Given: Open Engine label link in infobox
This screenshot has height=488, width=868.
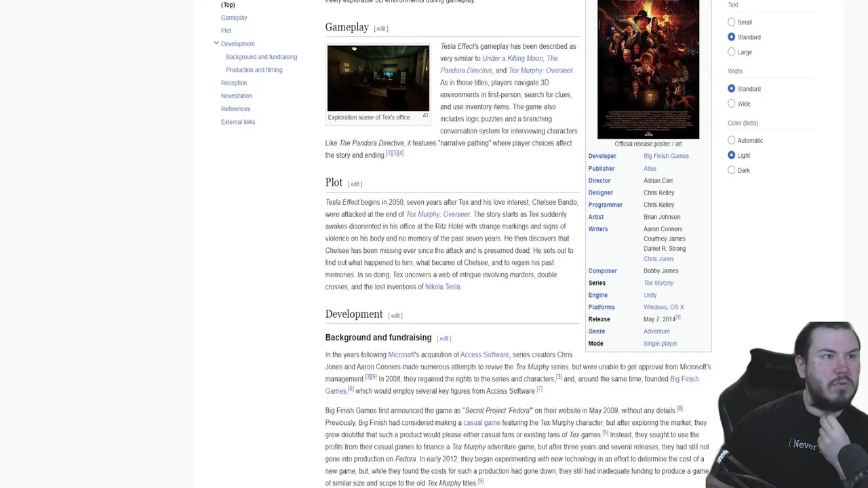Looking at the screenshot, I should tap(598, 296).
